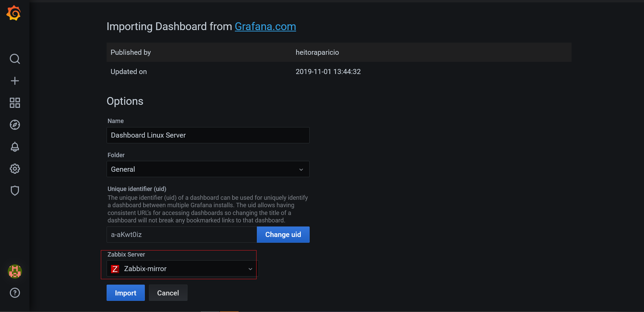Open the Dashboards grid icon
Screen dimensions: 644x312
(15, 103)
